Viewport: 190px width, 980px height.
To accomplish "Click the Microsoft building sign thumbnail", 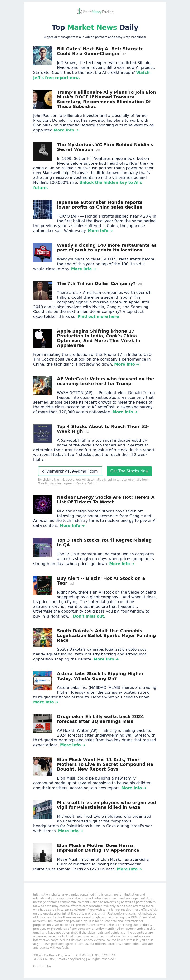I will coord(43,809).
